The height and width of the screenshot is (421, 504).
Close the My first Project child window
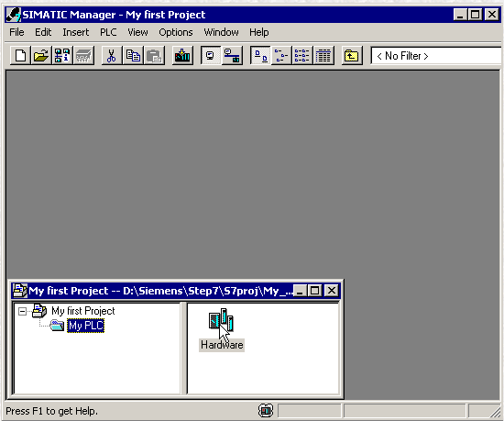[332, 291]
